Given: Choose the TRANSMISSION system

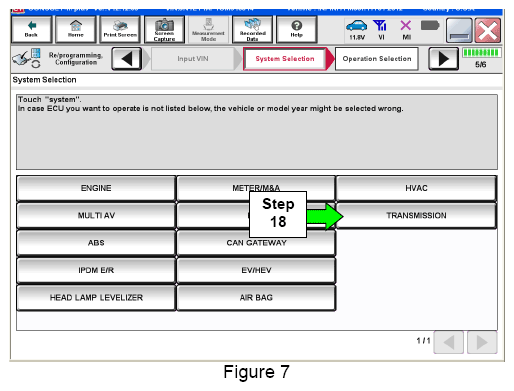Looking at the screenshot, I should (416, 215).
